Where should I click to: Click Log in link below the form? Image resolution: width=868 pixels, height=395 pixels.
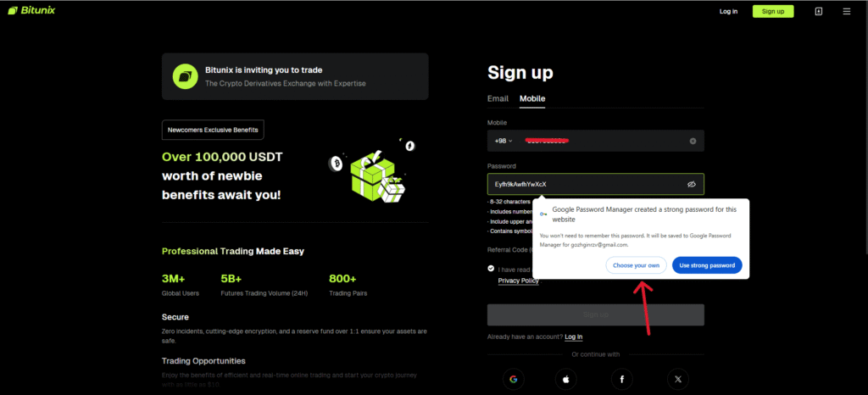[x=574, y=337]
